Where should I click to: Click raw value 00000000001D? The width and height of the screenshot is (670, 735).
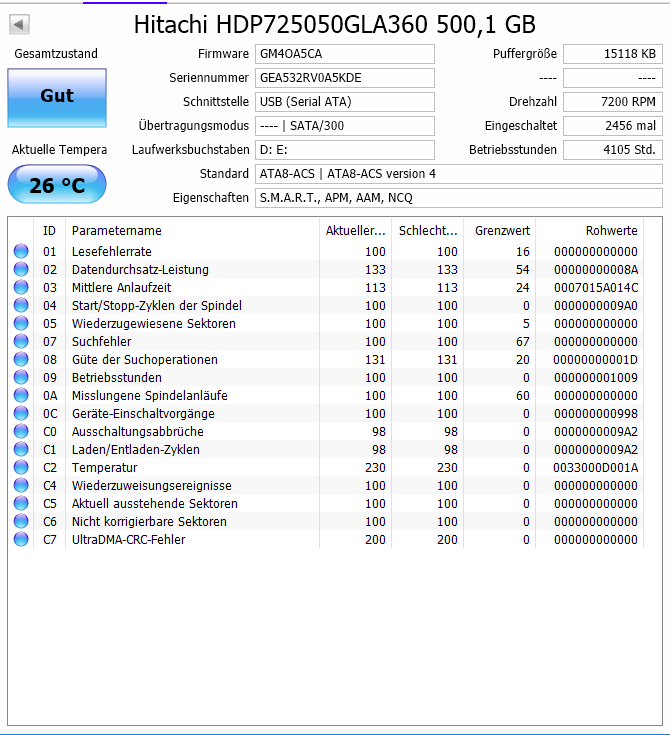(595, 360)
